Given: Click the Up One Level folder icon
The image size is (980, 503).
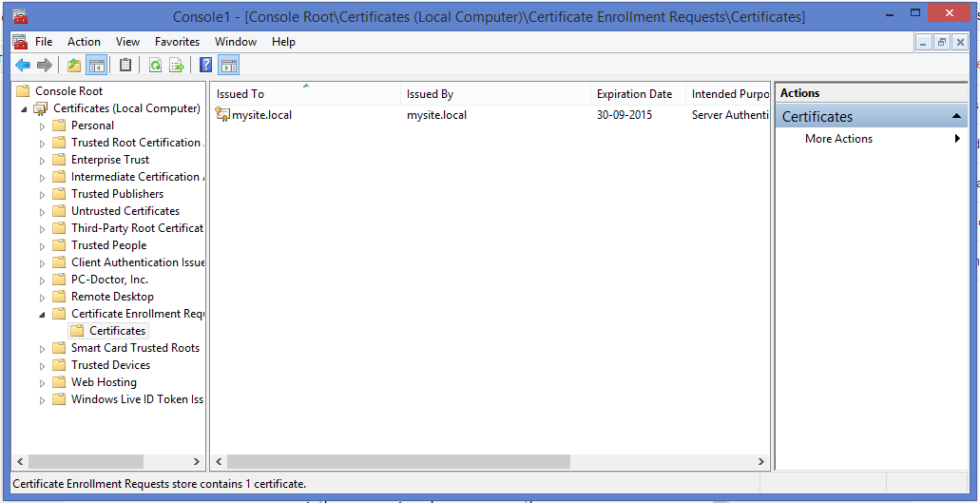Looking at the screenshot, I should click(74, 65).
